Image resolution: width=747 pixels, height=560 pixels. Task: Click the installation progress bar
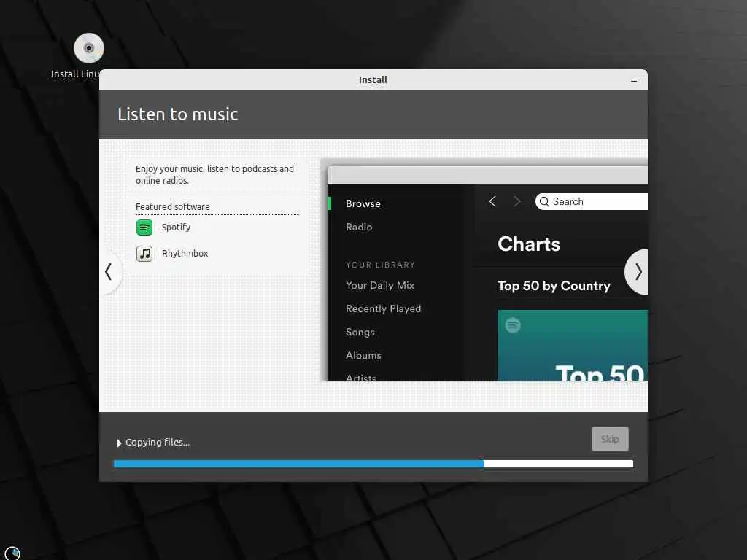point(373,464)
